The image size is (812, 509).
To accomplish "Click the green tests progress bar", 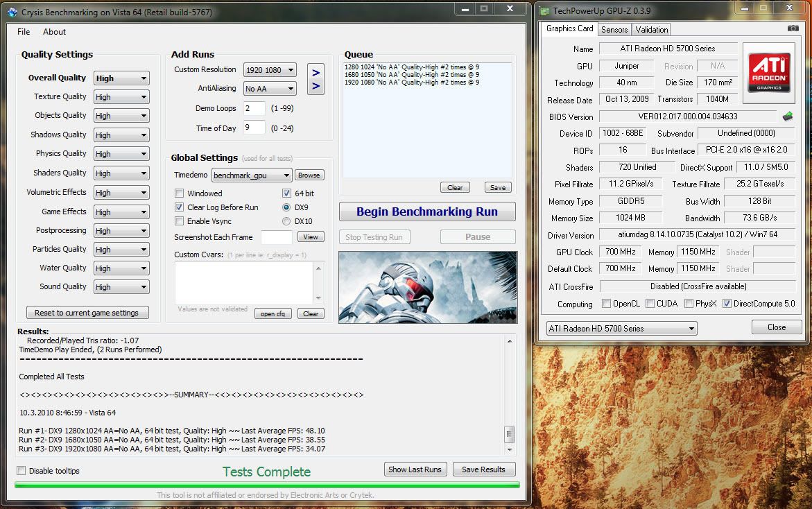I will pyautogui.click(x=267, y=485).
